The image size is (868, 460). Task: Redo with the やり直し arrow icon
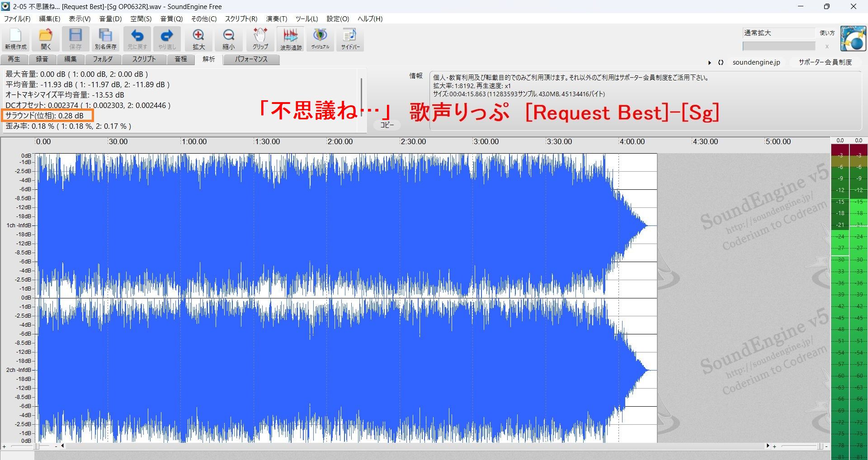point(167,39)
